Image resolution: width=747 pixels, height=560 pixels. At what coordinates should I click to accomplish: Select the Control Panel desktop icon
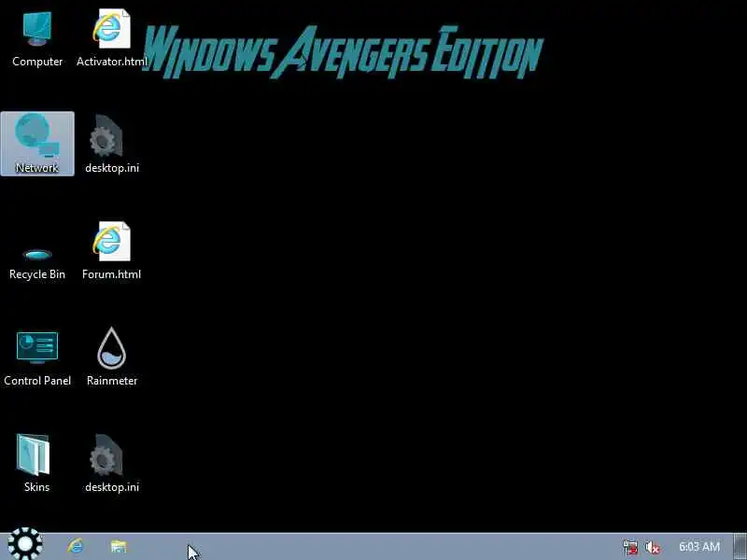[37, 358]
